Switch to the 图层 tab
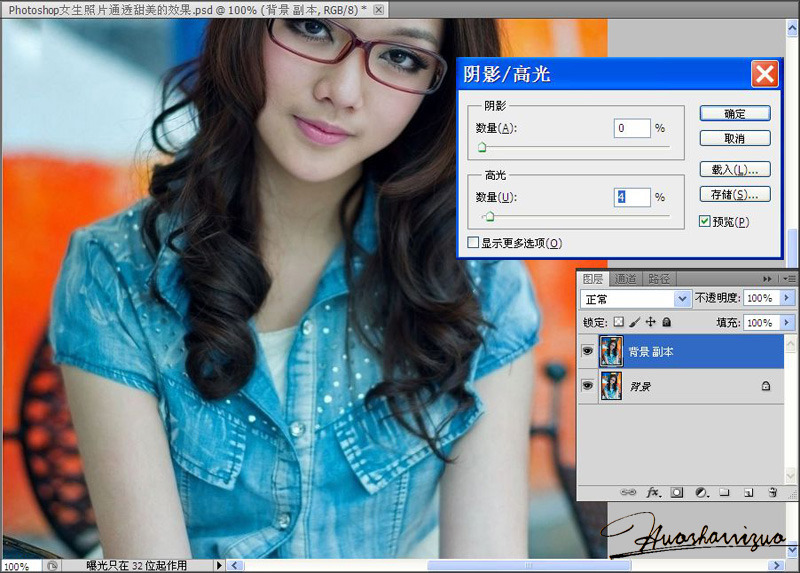Image resolution: width=800 pixels, height=573 pixels. tap(593, 279)
